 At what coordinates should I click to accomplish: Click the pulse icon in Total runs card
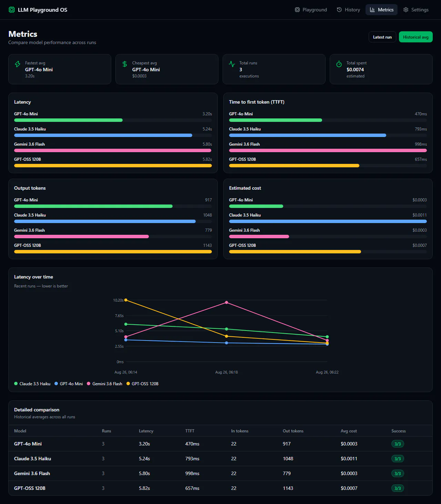tap(232, 64)
